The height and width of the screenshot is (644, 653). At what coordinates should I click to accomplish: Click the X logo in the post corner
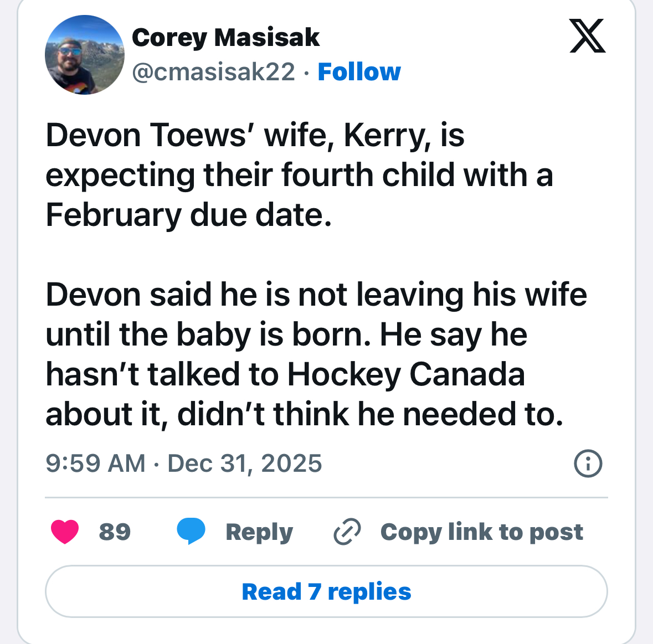[588, 36]
